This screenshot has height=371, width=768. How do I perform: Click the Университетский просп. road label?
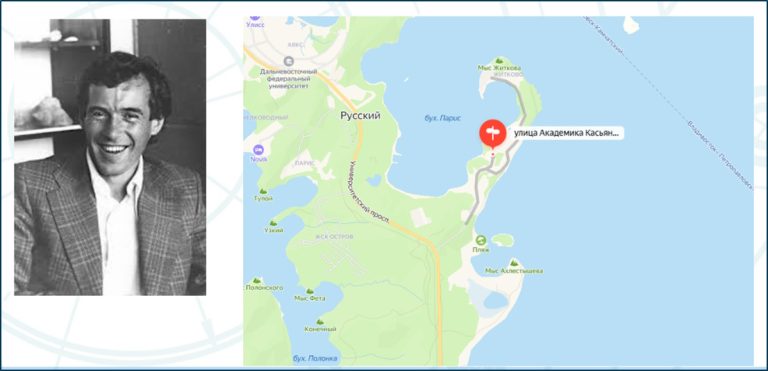pos(369,192)
